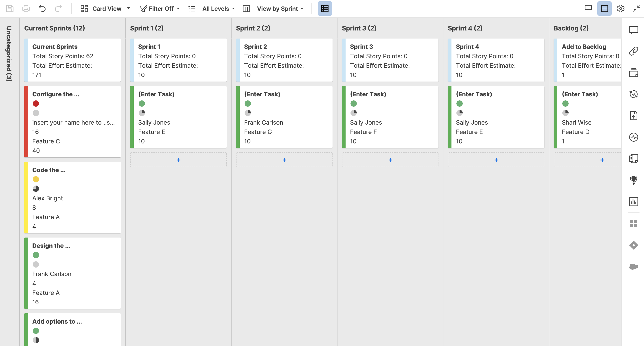Screen dimensions: 644x346
Task: Add task to Sprint 1 column
Action: (x=178, y=160)
